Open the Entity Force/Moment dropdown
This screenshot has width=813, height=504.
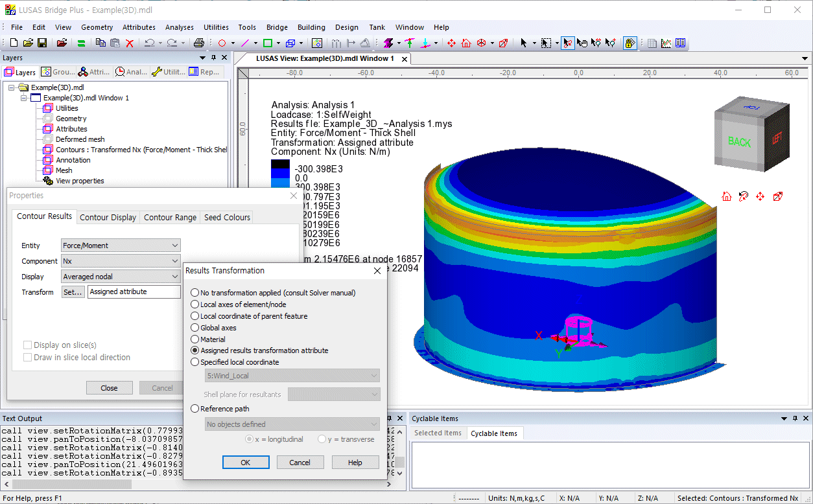(x=121, y=246)
